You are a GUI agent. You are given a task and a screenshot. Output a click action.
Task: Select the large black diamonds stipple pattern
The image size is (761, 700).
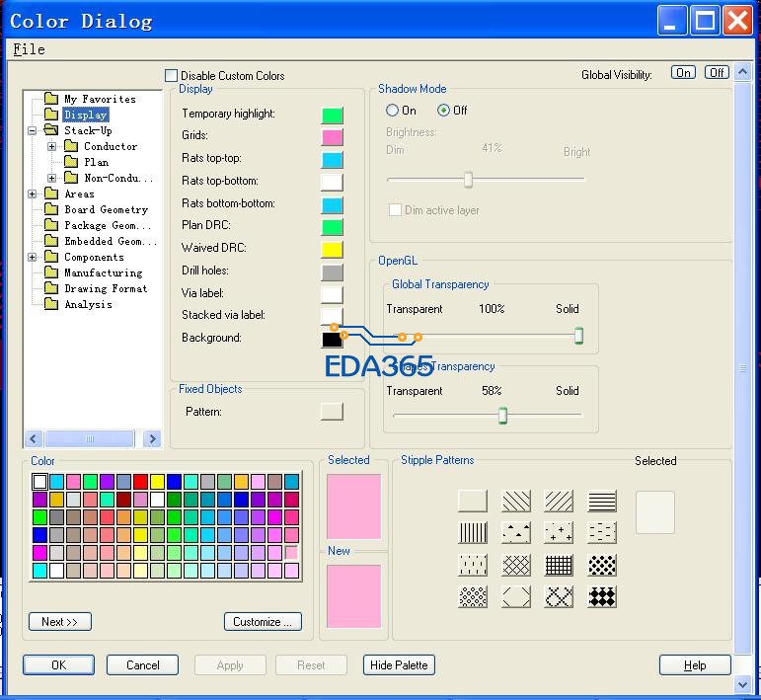point(602,596)
